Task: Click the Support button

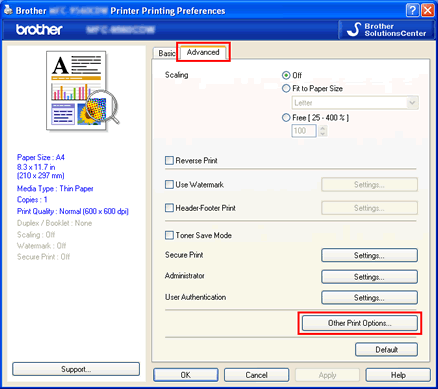Action: (x=76, y=369)
